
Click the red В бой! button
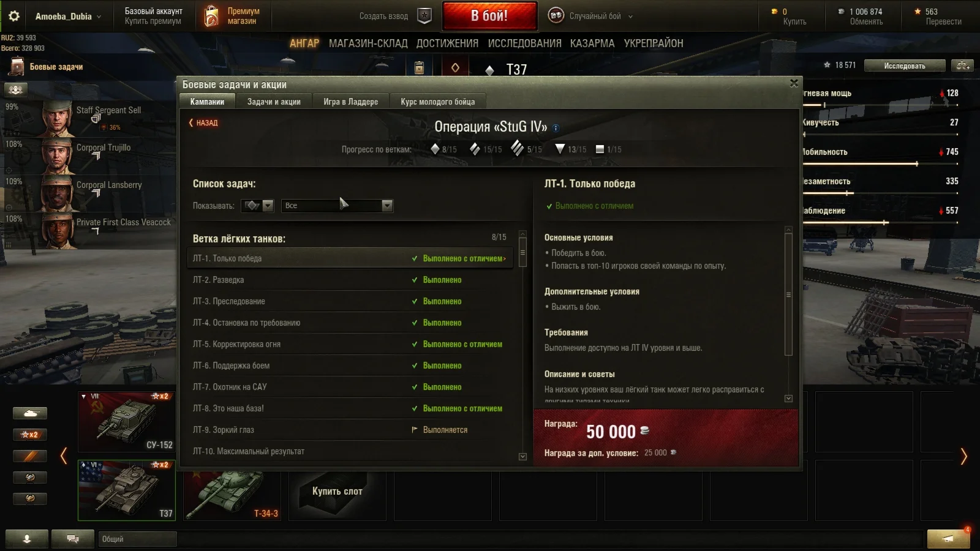coord(489,16)
